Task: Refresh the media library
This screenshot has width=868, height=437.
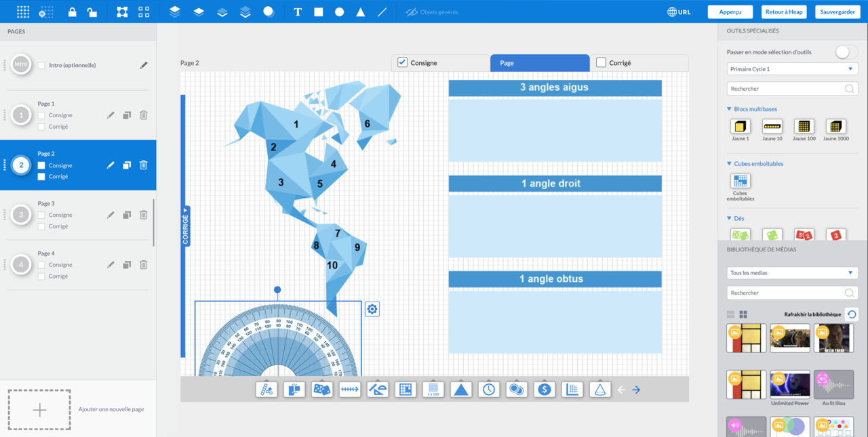Action: coord(852,314)
